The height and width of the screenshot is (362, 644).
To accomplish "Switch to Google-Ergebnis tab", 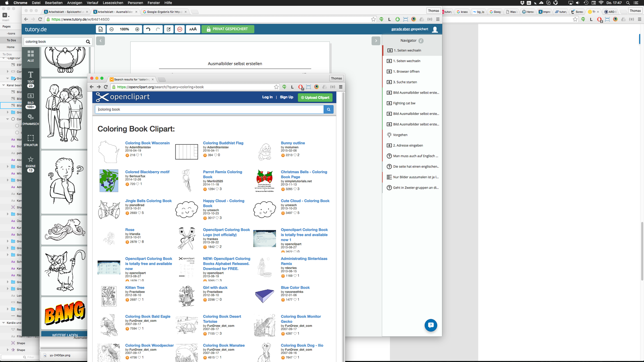I will coord(164,12).
